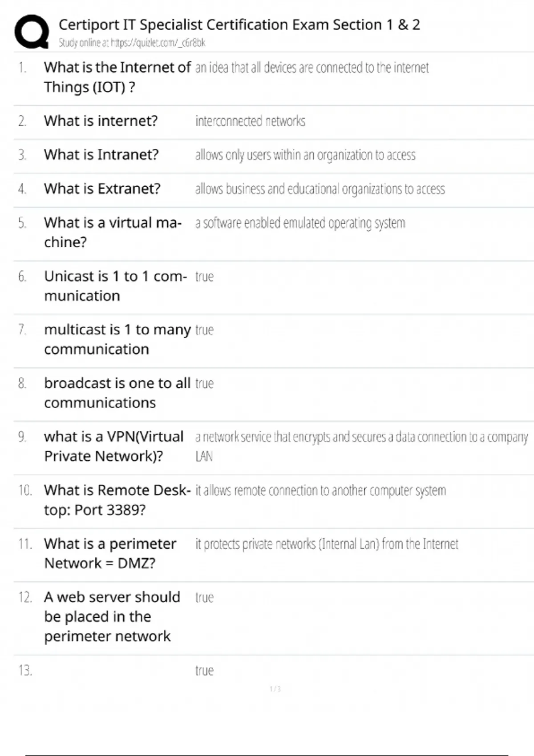Viewport: 534px width, 756px height.
Task: Click the "What is Extranet?" question
Action: (x=102, y=189)
